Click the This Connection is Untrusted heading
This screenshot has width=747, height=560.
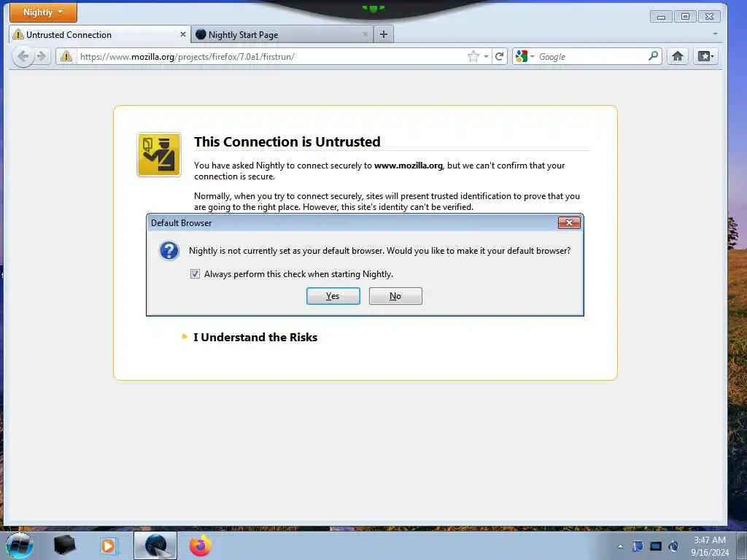click(287, 141)
